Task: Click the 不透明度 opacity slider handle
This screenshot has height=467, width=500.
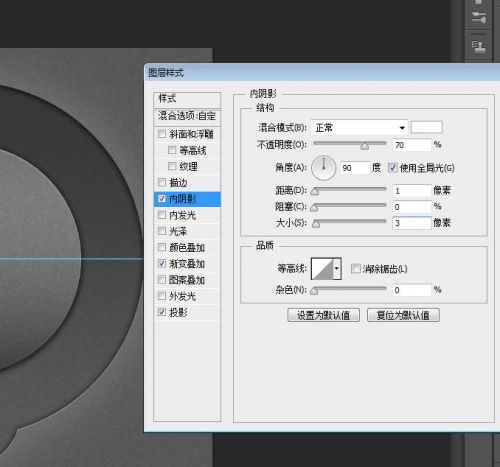Action: pos(365,146)
